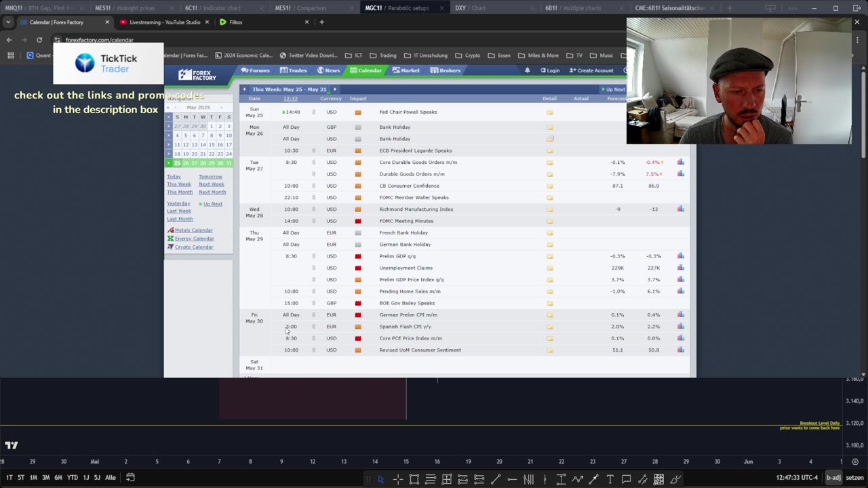This screenshot has width=868, height=488.
Task: Expand the browser tab search dropdown
Action: pos(8,22)
